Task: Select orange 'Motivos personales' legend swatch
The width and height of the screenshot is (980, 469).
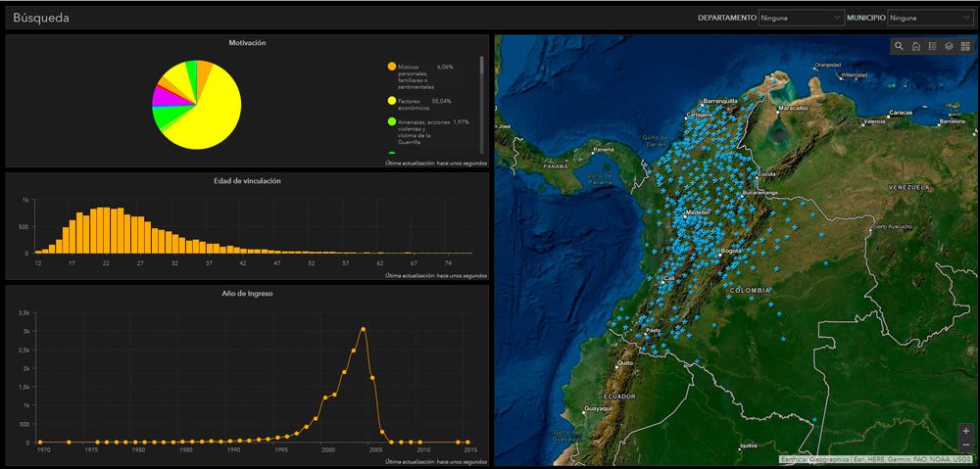Action: (x=392, y=67)
